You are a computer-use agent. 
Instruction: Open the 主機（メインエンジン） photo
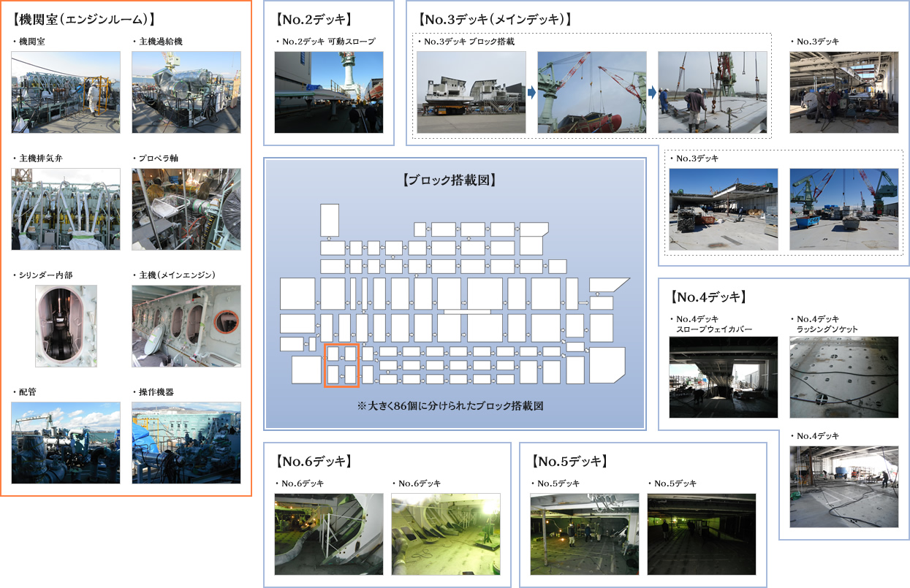click(x=186, y=326)
